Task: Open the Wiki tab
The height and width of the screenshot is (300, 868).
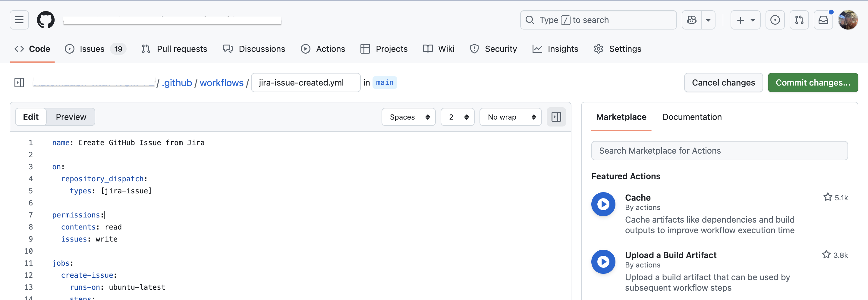Action: pos(439,49)
